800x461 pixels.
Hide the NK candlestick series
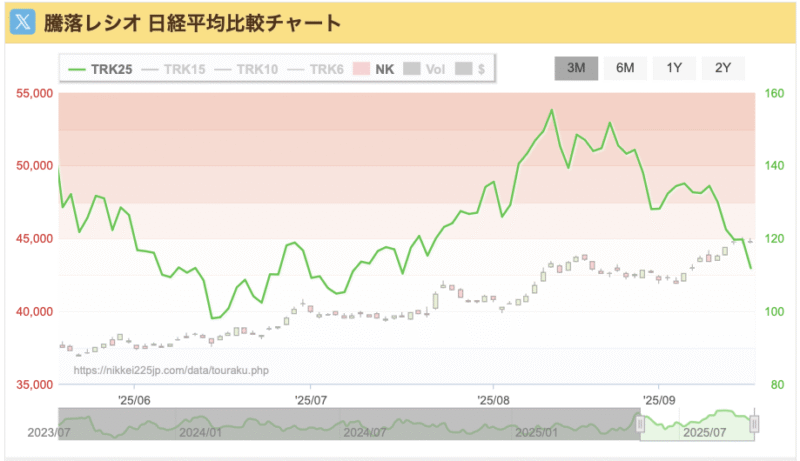coord(373,69)
